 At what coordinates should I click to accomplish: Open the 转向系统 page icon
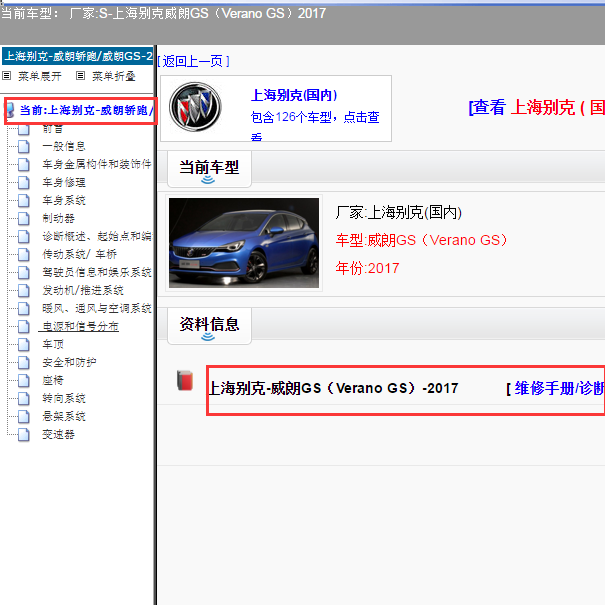[x=24, y=398]
